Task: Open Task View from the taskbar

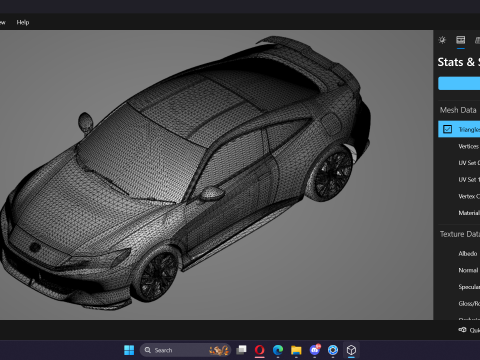Action: (x=241, y=350)
